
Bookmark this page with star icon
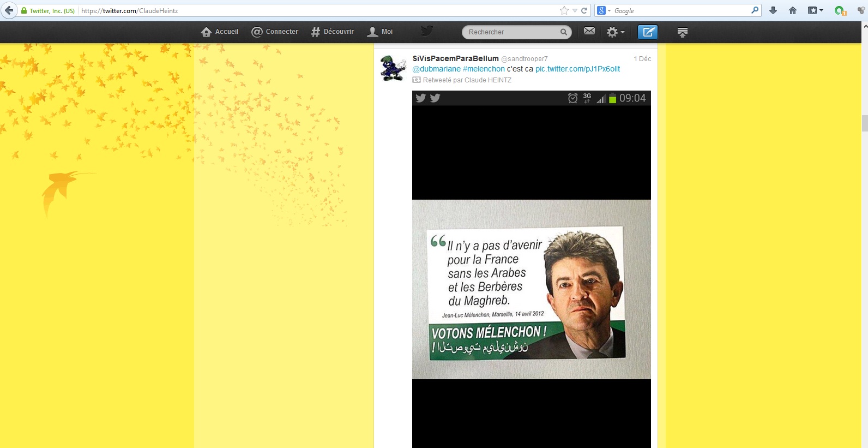point(564,10)
